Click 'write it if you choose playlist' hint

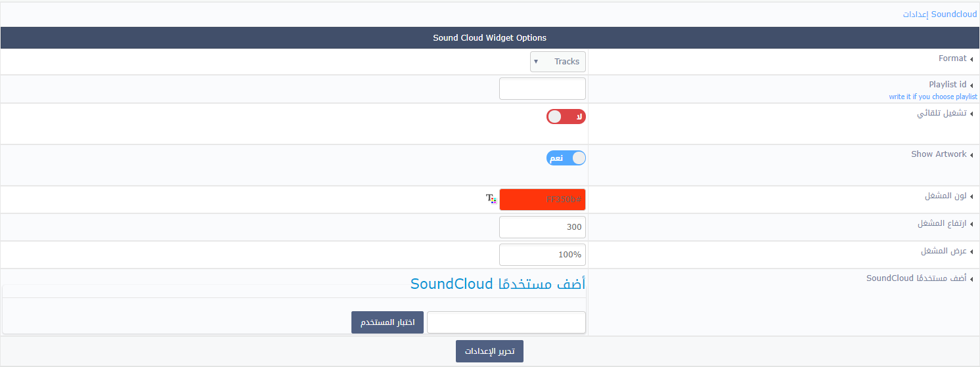933,97
